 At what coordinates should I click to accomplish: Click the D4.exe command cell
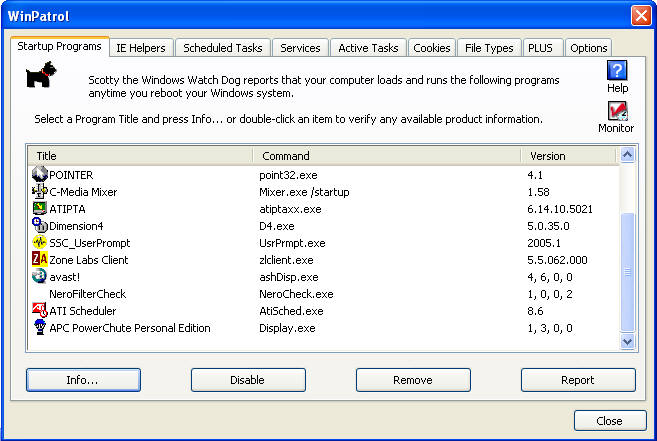pyautogui.click(x=277, y=226)
